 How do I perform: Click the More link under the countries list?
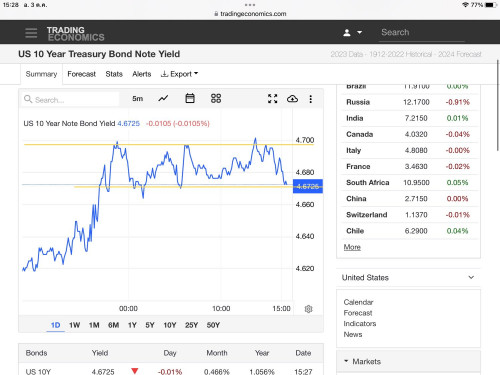coord(352,247)
